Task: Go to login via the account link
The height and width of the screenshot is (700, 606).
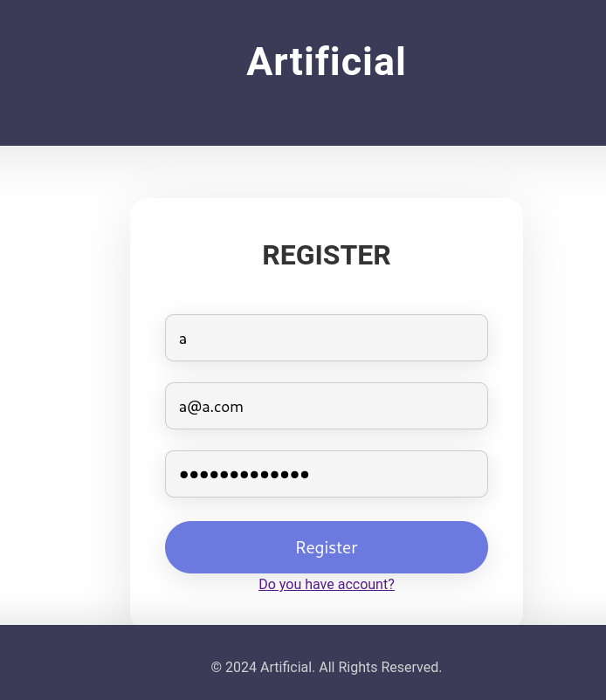Action: [x=326, y=584]
